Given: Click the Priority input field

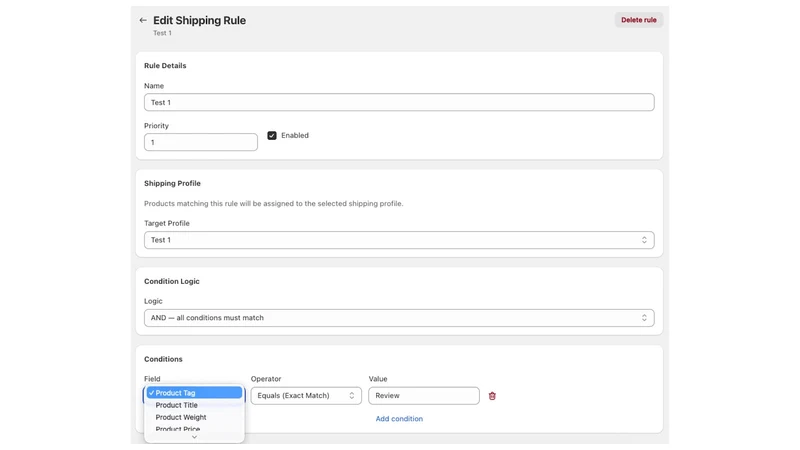Looking at the screenshot, I should click(201, 142).
